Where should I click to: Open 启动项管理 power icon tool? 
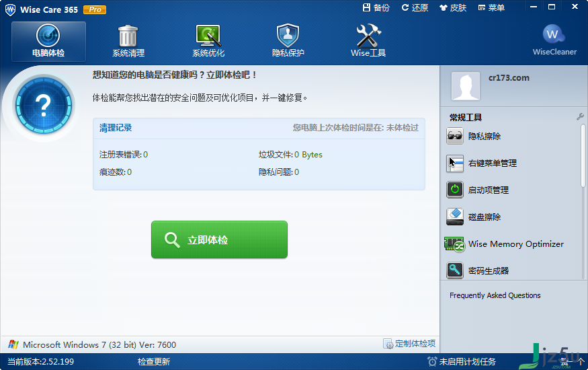478,190
